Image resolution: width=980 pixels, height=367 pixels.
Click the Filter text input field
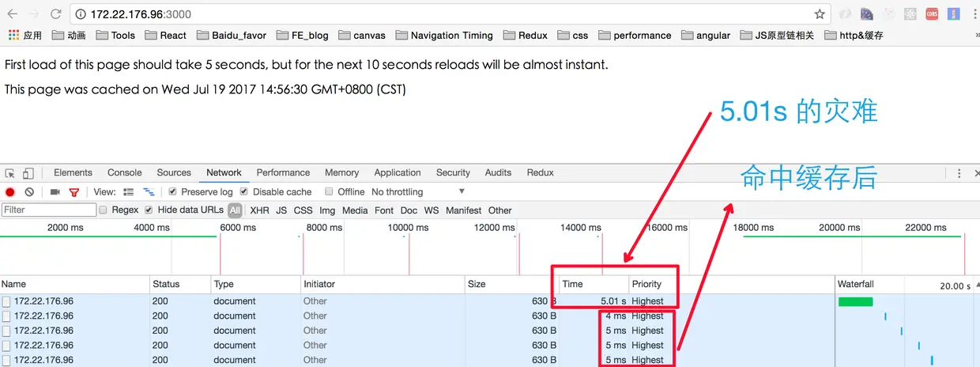49,210
